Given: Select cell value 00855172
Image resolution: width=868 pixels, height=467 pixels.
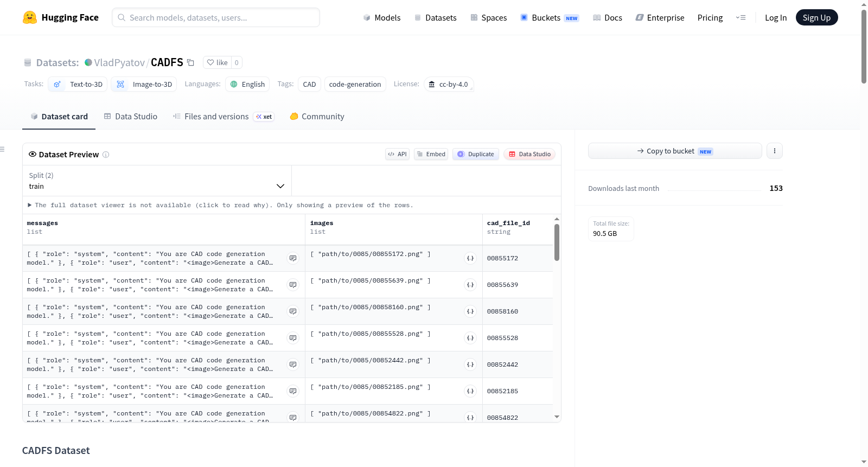Looking at the screenshot, I should pyautogui.click(x=502, y=258).
